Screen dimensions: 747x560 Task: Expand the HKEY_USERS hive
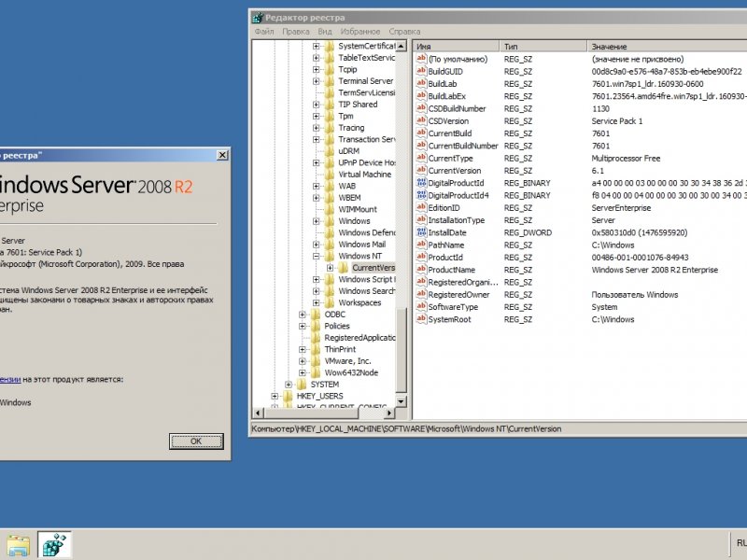275,396
